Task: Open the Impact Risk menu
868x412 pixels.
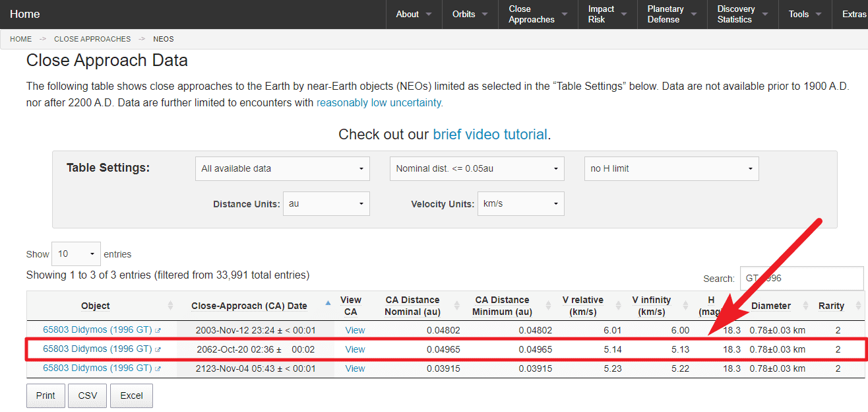Action: pos(606,15)
